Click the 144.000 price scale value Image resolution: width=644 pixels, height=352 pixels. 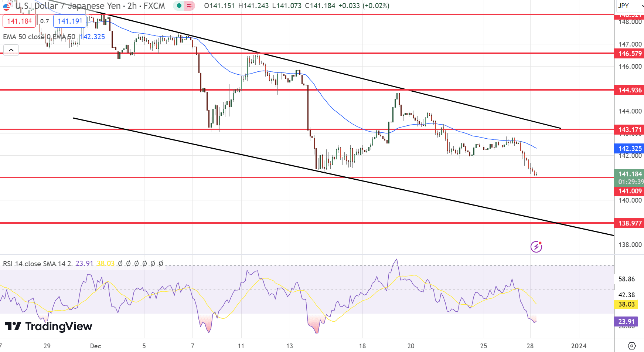[x=630, y=111]
